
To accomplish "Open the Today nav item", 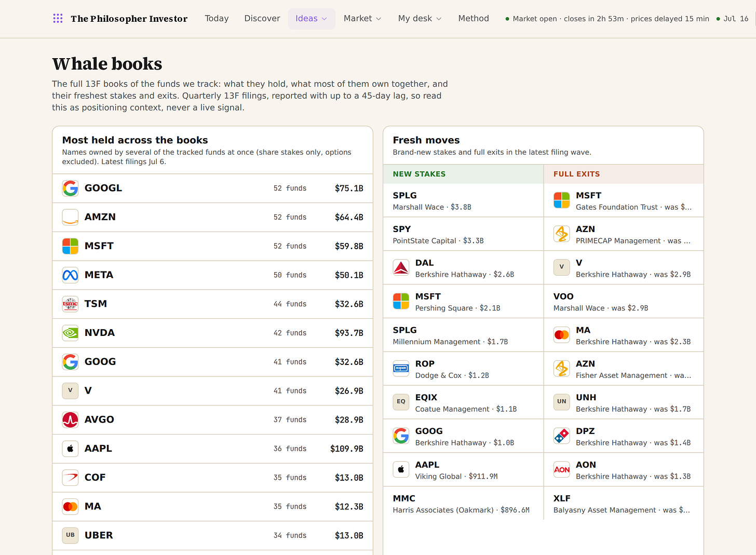I will coord(217,19).
